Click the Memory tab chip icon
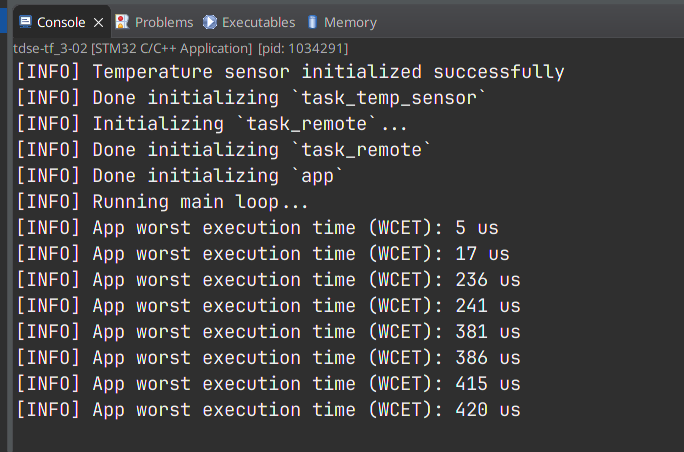Screen dimensions: 684x452 312,22
